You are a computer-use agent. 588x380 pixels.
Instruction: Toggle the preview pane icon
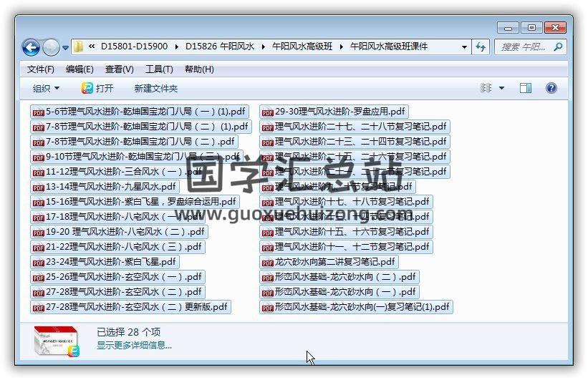click(x=526, y=88)
